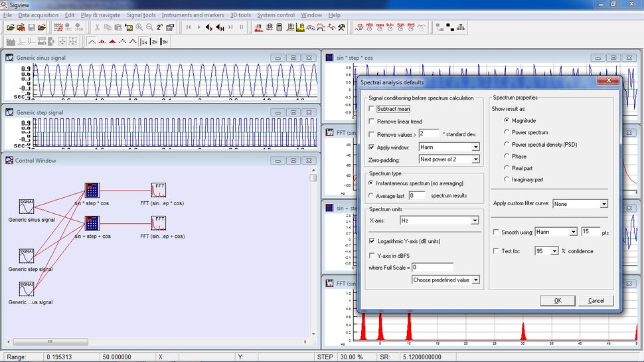Screen dimensions: 644x362
Task: Enable Y-axis in dBFS checkbox
Action: pyautogui.click(x=372, y=256)
